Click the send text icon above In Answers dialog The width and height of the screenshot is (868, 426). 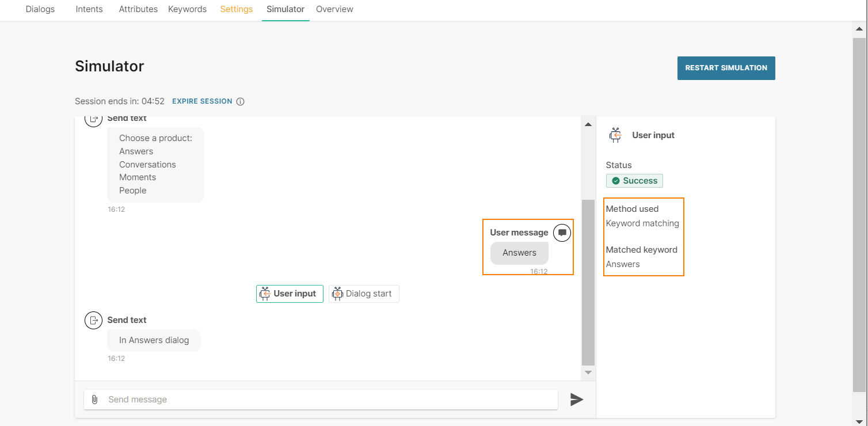[x=93, y=320]
